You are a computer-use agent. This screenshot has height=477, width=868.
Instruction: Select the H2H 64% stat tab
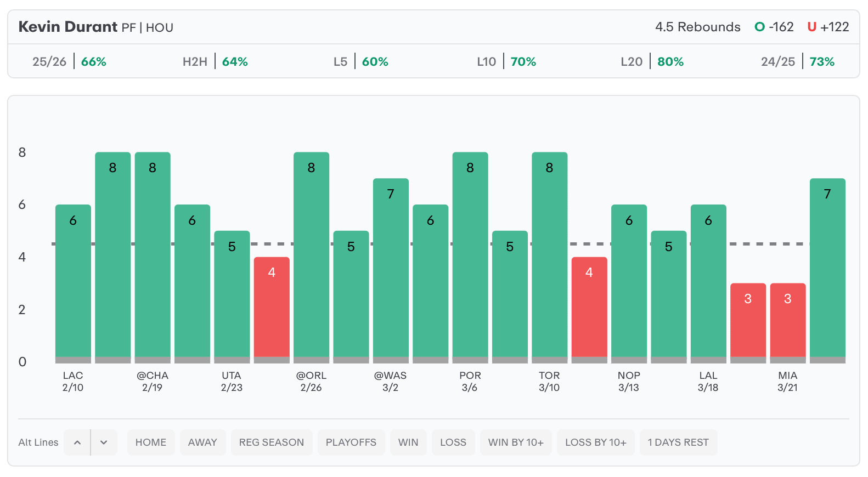pos(215,61)
